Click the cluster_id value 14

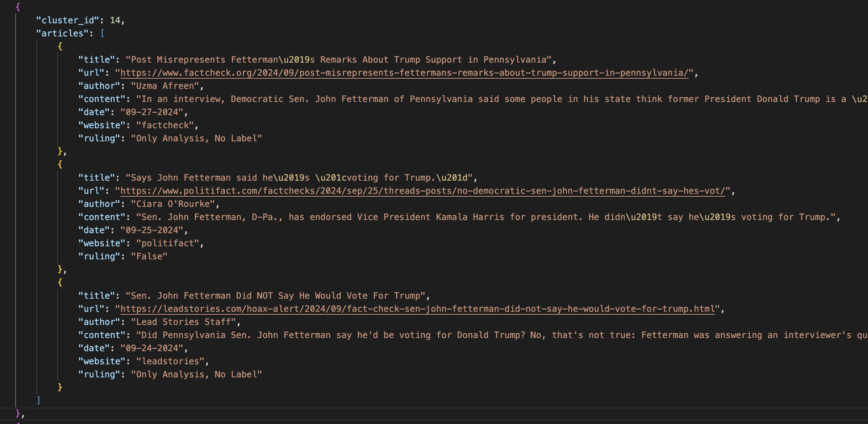click(115, 20)
